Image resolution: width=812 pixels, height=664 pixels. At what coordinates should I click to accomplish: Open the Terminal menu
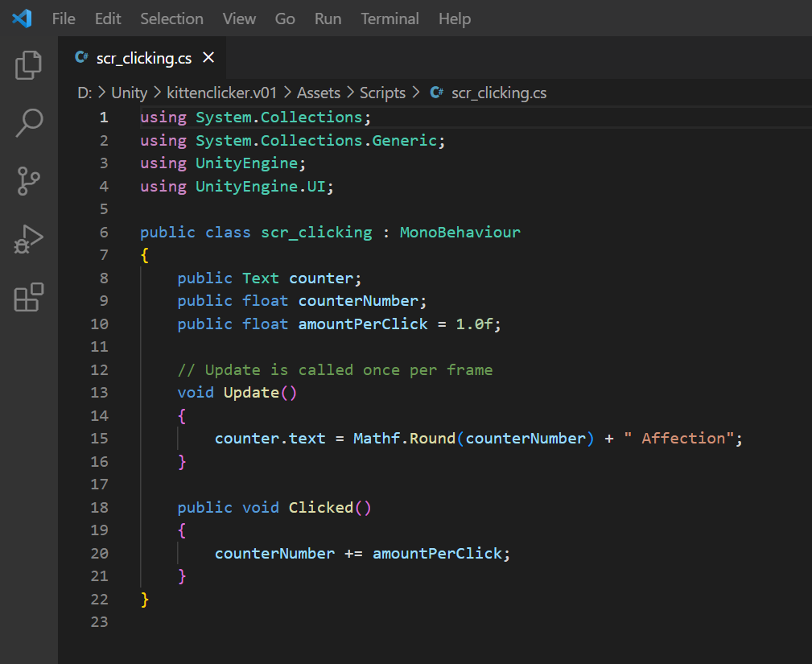coord(390,19)
